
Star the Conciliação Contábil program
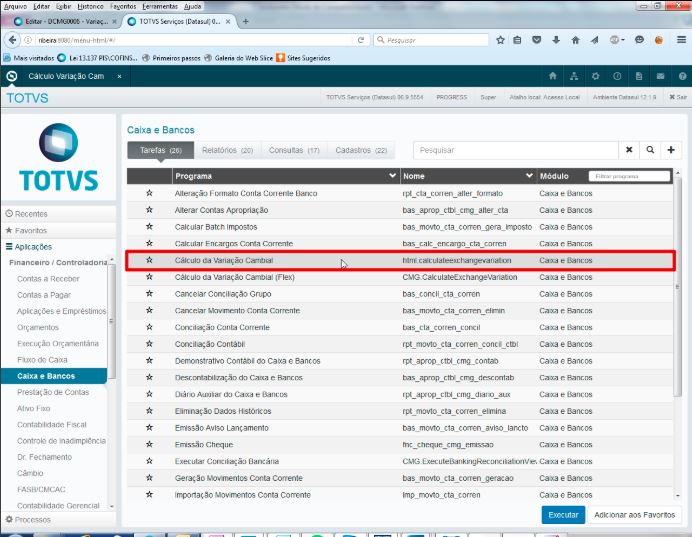[x=149, y=344]
